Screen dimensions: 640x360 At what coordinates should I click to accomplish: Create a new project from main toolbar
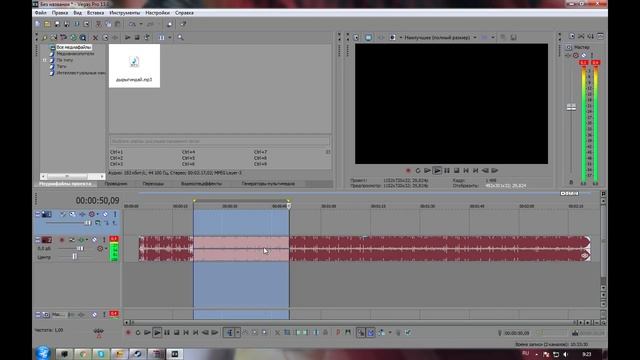(38, 24)
